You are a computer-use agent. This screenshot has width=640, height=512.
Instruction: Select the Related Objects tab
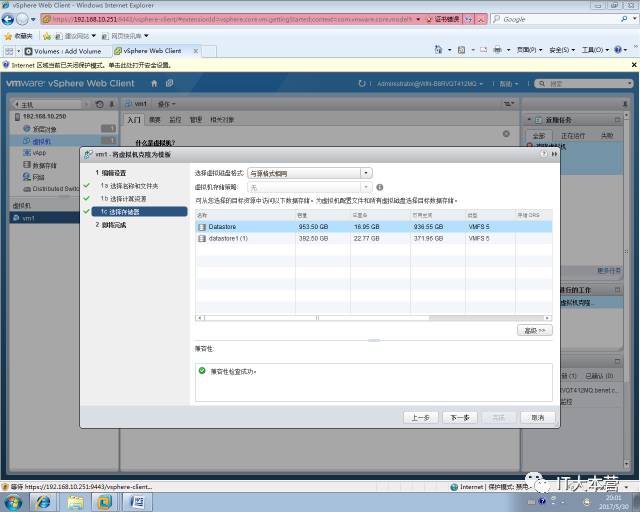(x=222, y=120)
